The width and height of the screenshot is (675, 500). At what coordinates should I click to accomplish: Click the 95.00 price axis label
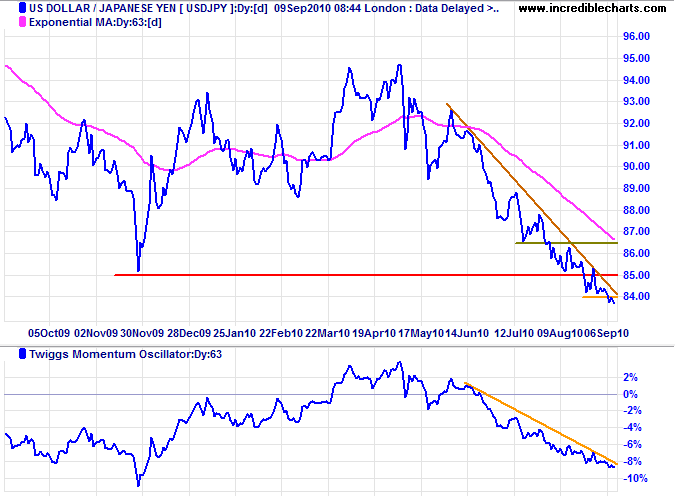point(636,58)
